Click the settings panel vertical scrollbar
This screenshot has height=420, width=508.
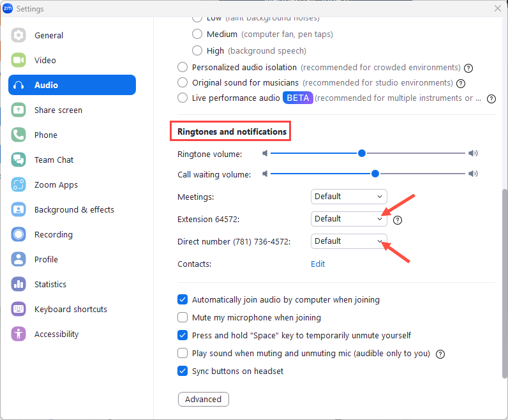coord(504,283)
